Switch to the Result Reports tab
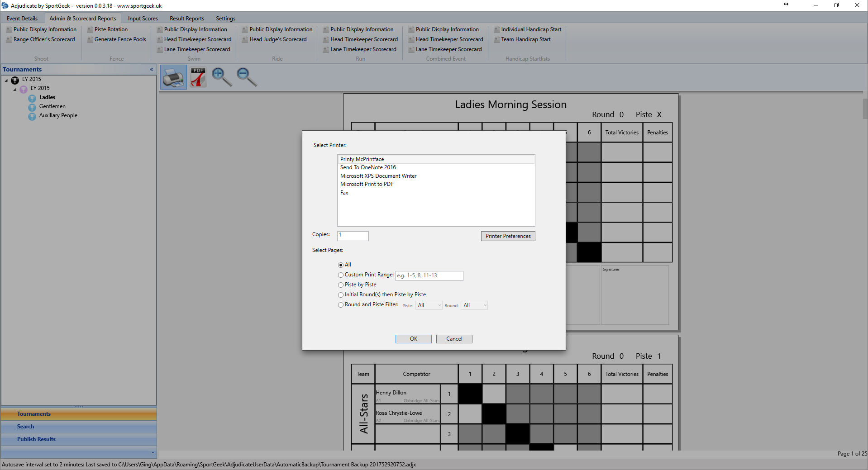868x470 pixels. 187,19
